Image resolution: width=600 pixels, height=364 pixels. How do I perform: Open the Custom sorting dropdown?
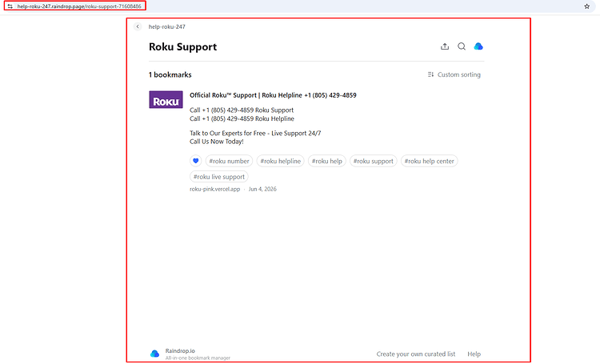454,74
